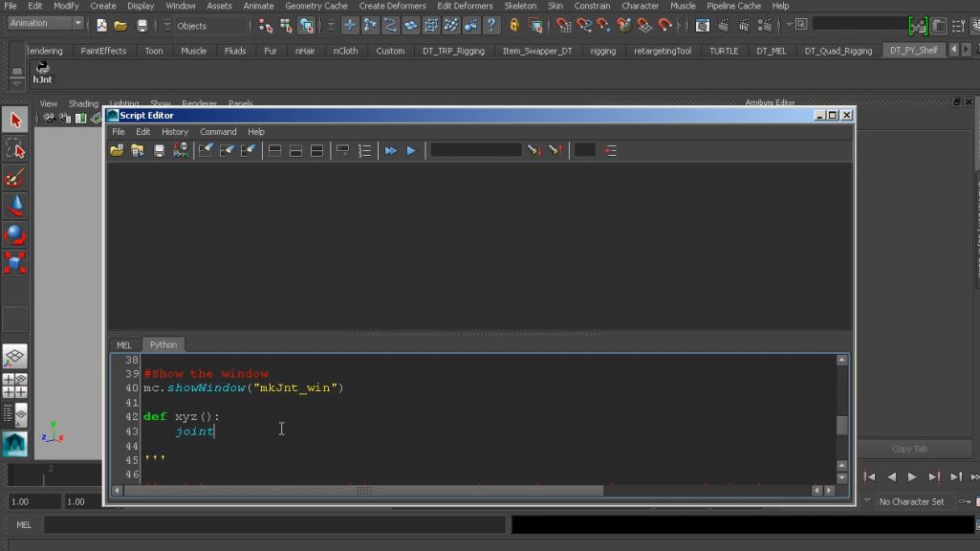Click Execute All double-arrow icon
The height and width of the screenshot is (551, 980).
[x=391, y=151]
